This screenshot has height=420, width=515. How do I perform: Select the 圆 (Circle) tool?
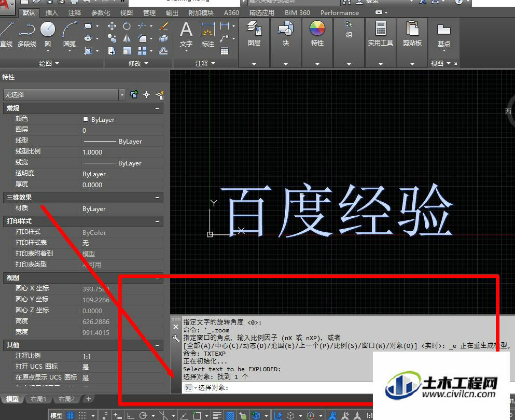pos(48,35)
